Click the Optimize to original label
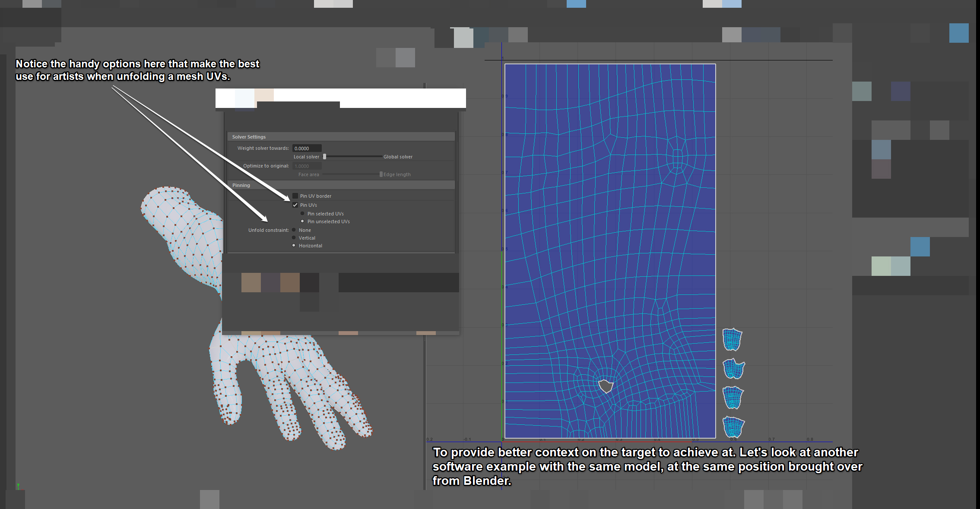Viewport: 980px width, 509px height. [x=266, y=166]
